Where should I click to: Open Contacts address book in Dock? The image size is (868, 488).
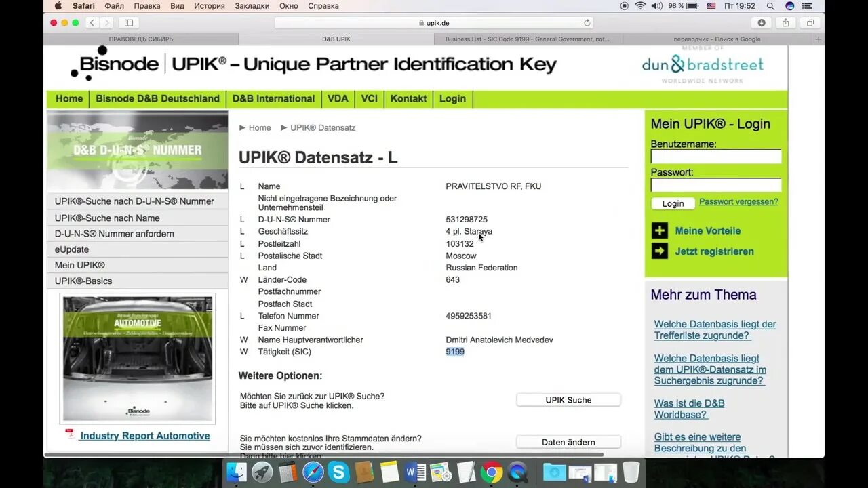coord(364,472)
